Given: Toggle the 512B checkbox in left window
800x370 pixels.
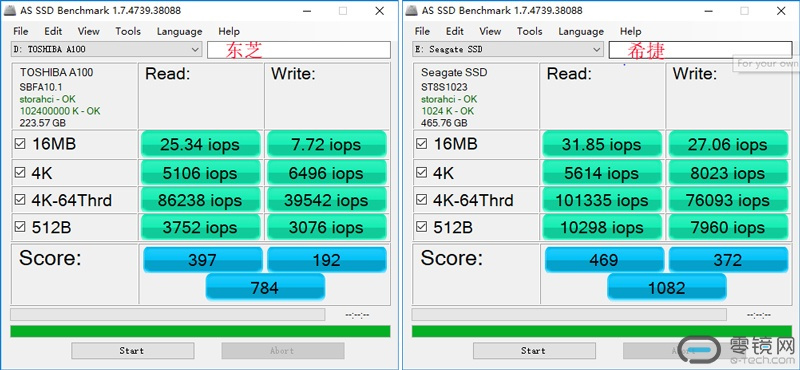Looking at the screenshot, I should (20, 227).
